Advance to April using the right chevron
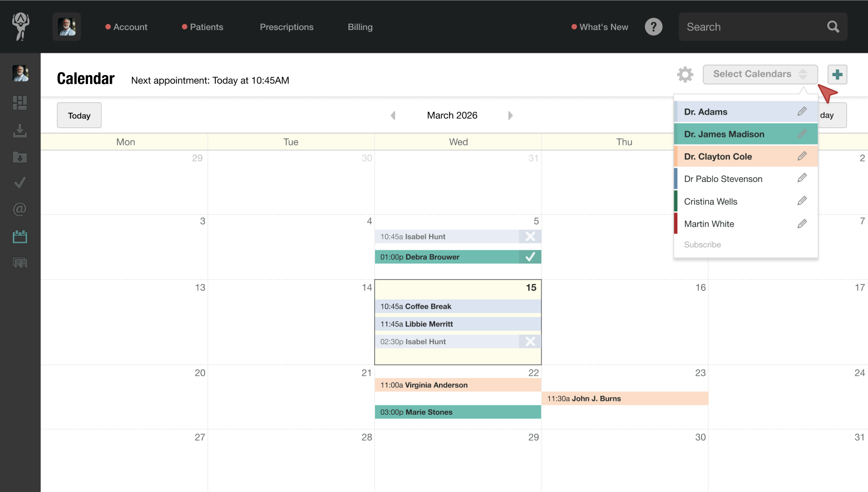This screenshot has width=868, height=492. click(x=511, y=115)
